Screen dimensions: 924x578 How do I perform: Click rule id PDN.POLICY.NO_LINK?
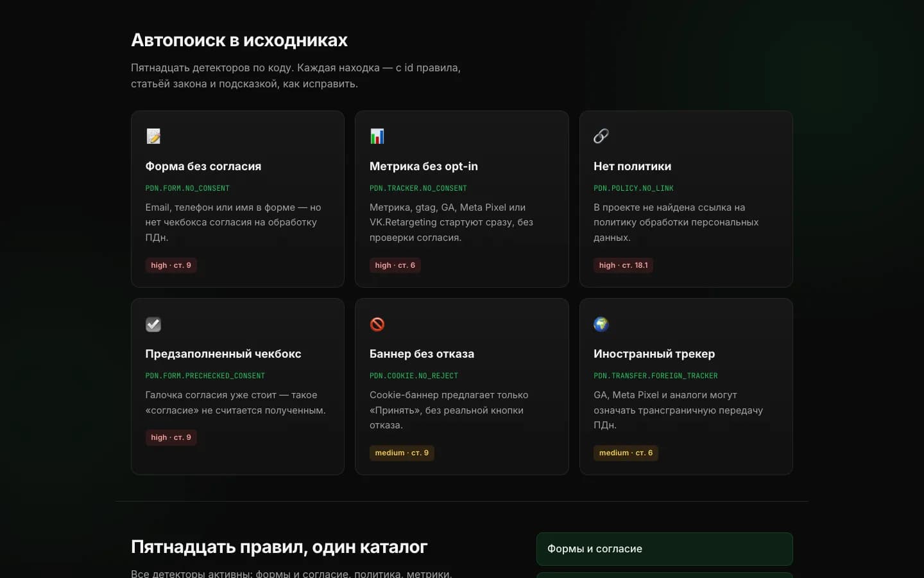633,188
